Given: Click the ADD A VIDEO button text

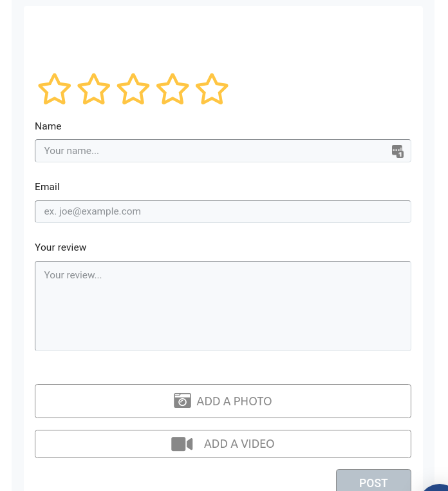Looking at the screenshot, I should click(239, 444).
